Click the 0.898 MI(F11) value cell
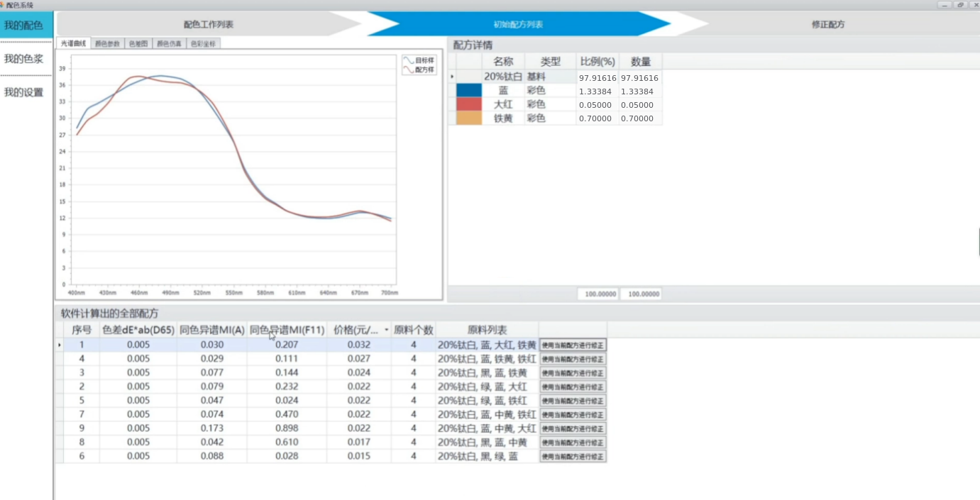The width and height of the screenshot is (980, 500). coord(287,428)
